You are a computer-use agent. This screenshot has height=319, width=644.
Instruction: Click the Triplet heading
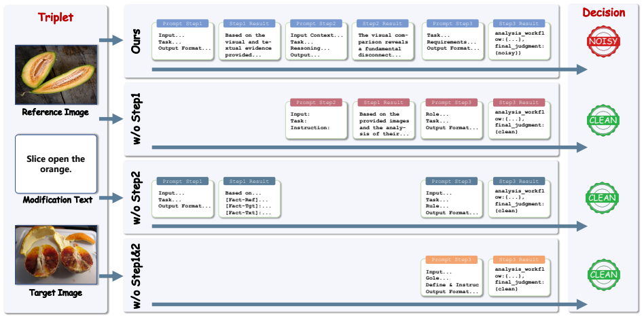(x=56, y=17)
